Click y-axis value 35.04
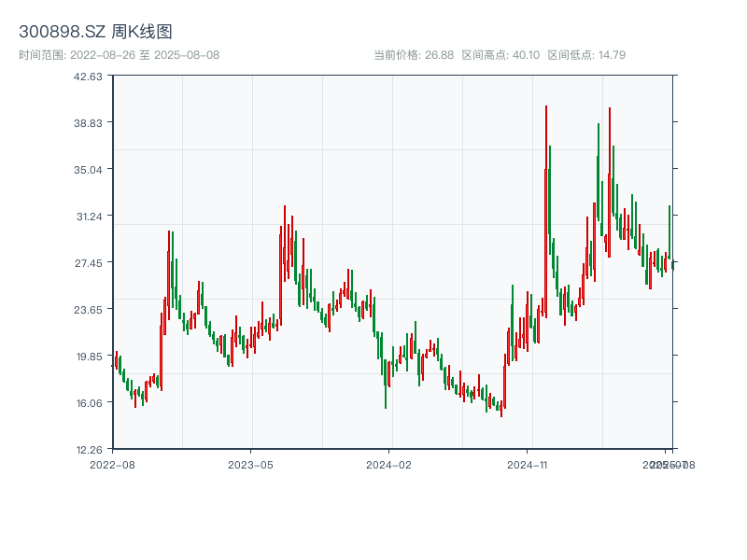Viewport: 747px width, 560px height. click(88, 170)
